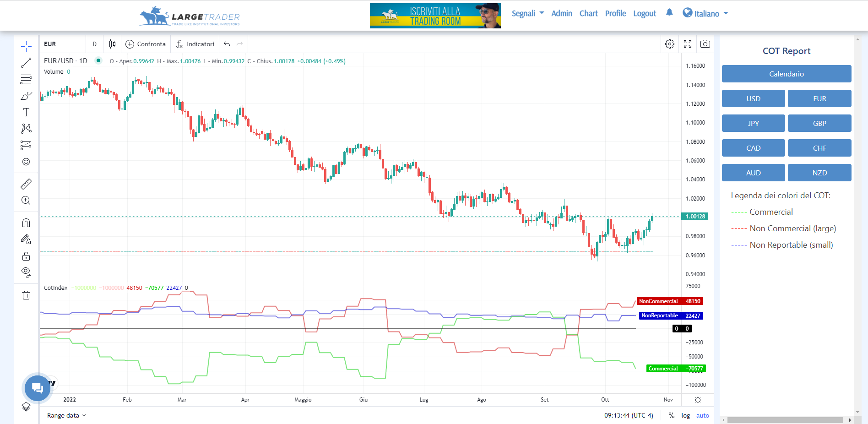
Task: Select the brush drawing tool
Action: click(26, 96)
